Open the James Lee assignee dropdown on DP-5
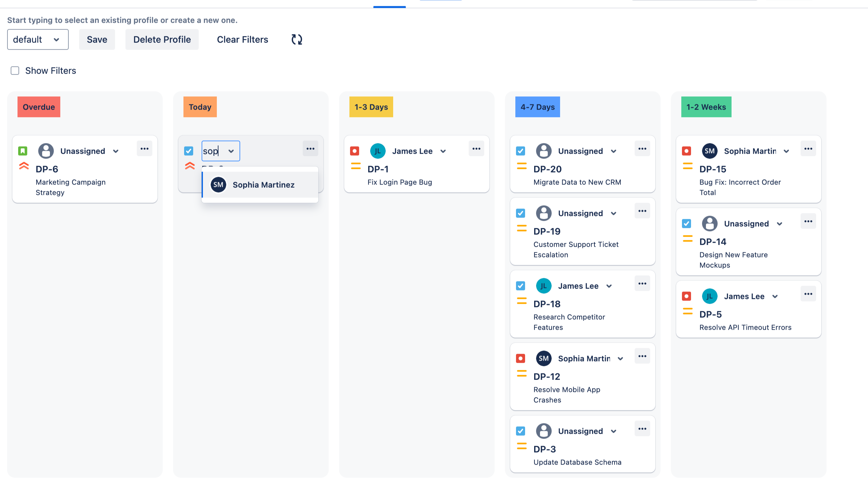 click(775, 296)
